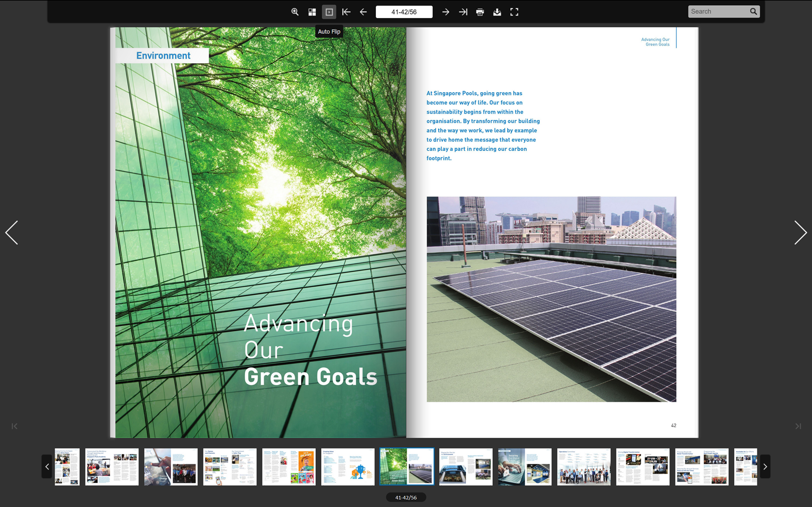Open the thumbnails grid view
This screenshot has height=507, width=812.
[x=312, y=12]
